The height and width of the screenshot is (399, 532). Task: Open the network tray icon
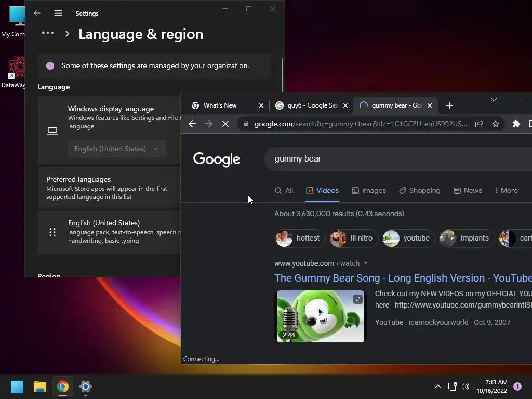pyautogui.click(x=452, y=387)
